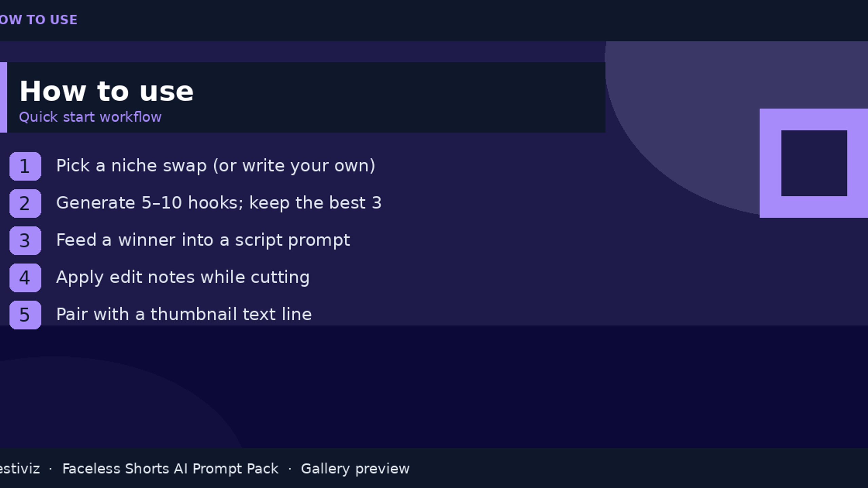
Task: Click the number 4 step badge
Action: tap(25, 278)
